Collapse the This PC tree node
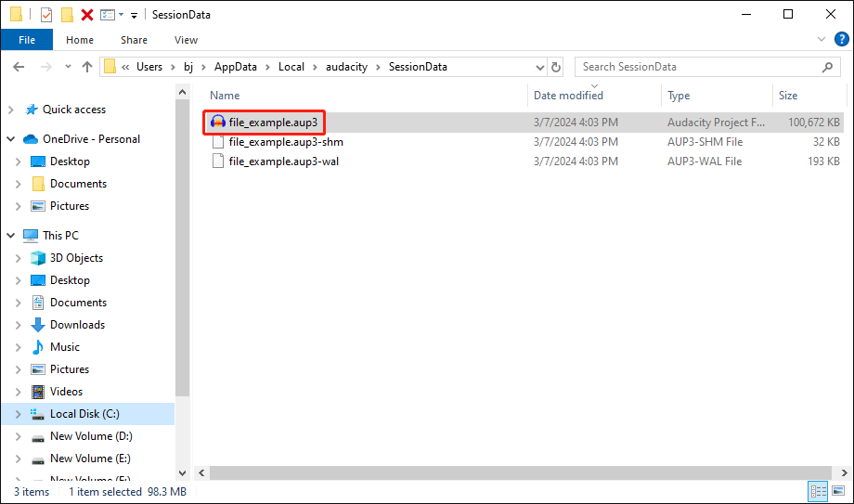854x504 pixels. [x=10, y=236]
